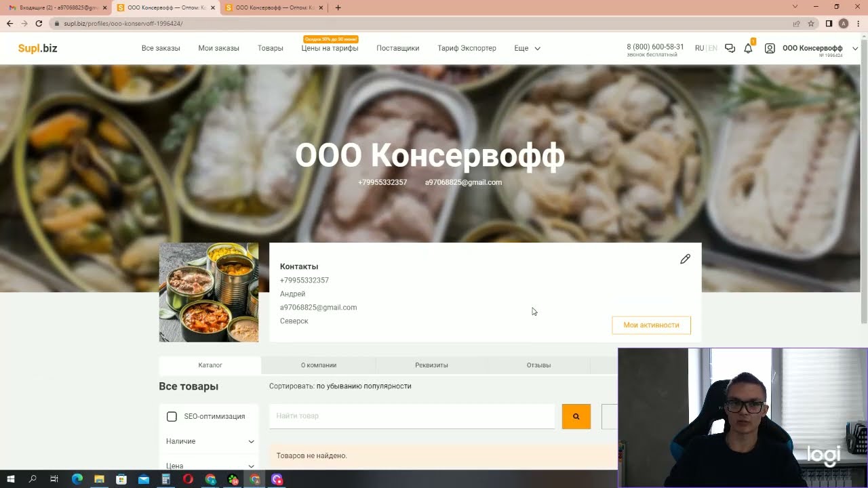
Task: Open a new browser tab with the plus
Action: [338, 7]
